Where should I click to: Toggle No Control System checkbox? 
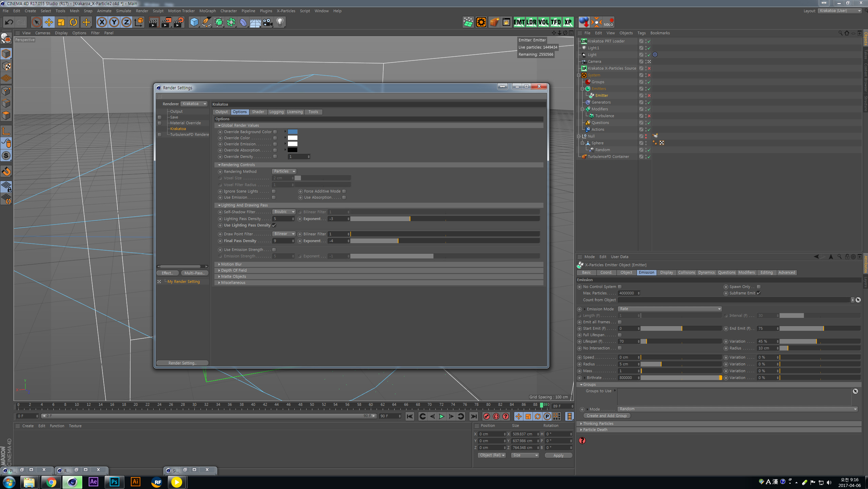(x=620, y=287)
